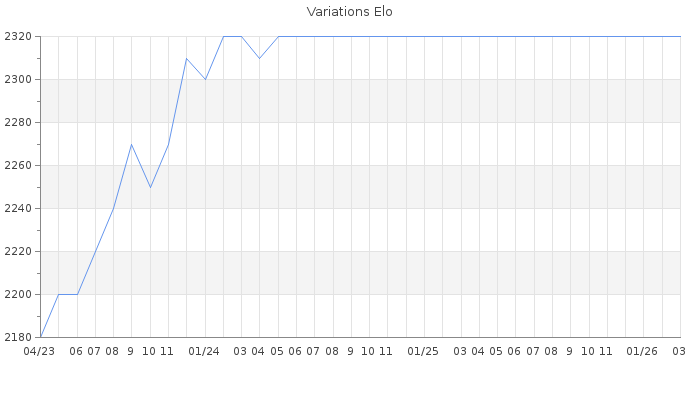The image size is (700, 400).
Task: Click the 2200 y-axis label
Action: click(18, 294)
